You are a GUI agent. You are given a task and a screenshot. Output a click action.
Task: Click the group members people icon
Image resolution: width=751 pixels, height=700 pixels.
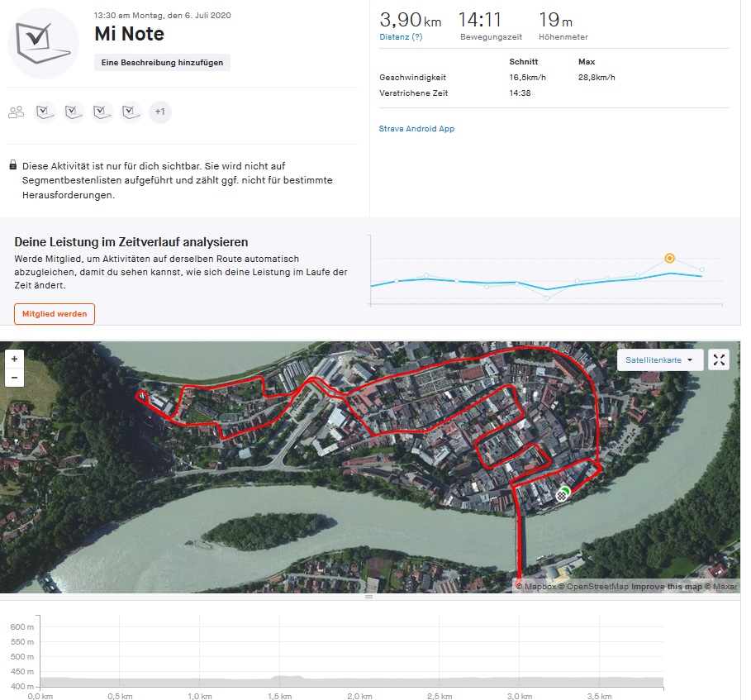click(x=17, y=112)
